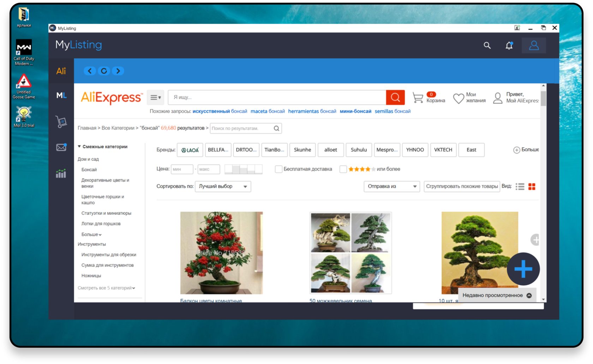Click 'Сгруппировать похожие товары'
The width and height of the screenshot is (593, 364).
462,186
